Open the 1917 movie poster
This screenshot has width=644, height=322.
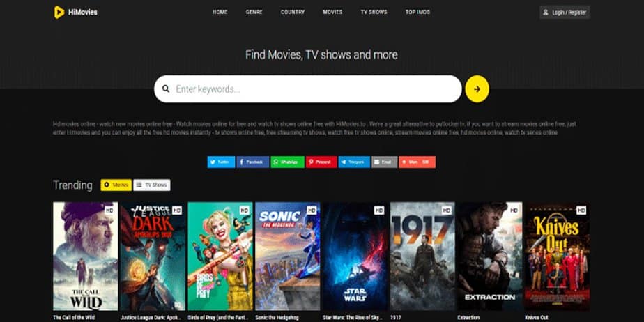click(x=422, y=256)
